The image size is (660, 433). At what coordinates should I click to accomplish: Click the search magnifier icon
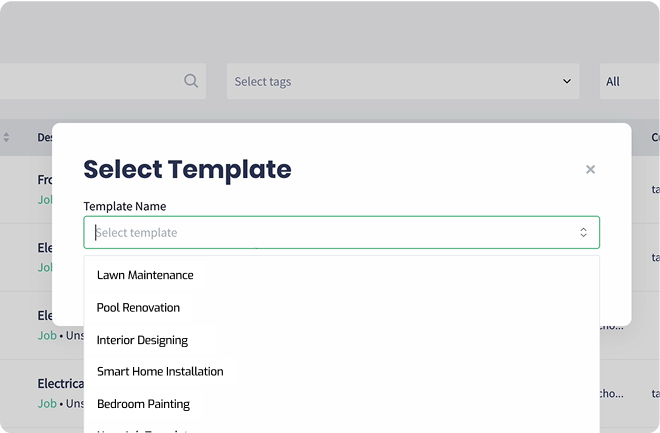pos(191,81)
